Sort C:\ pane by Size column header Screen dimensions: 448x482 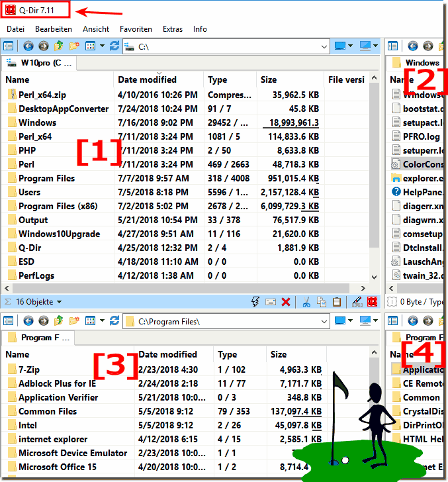290,79
